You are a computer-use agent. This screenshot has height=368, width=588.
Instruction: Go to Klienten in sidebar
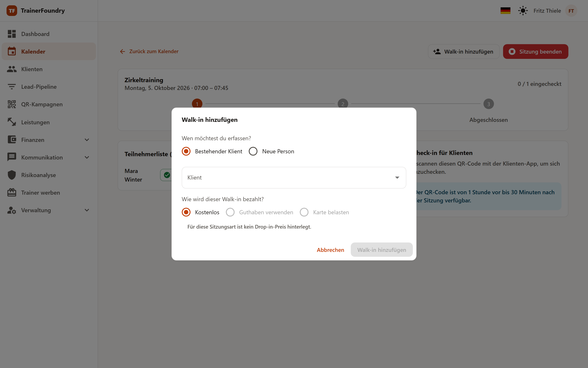(49, 69)
